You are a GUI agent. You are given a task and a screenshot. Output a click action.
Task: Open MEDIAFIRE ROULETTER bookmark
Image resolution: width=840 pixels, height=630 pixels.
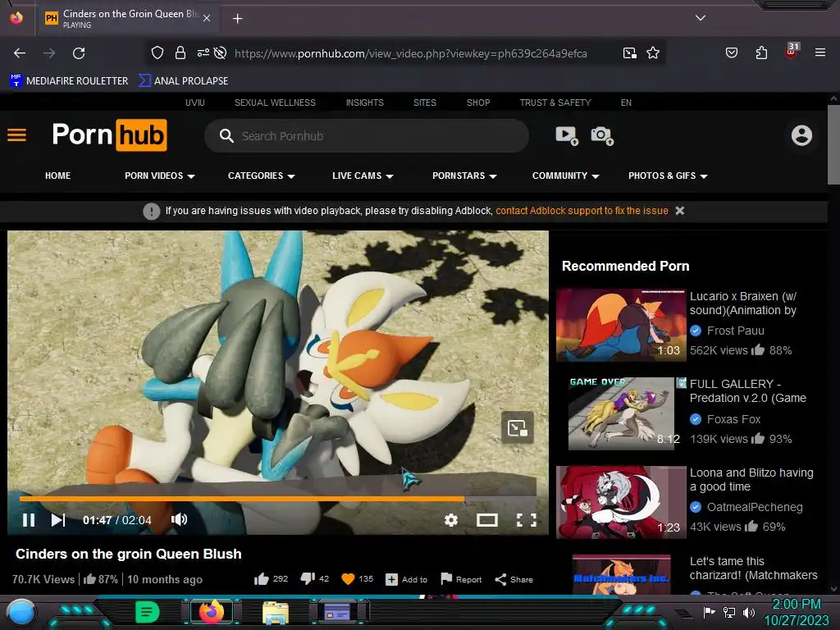click(x=69, y=81)
